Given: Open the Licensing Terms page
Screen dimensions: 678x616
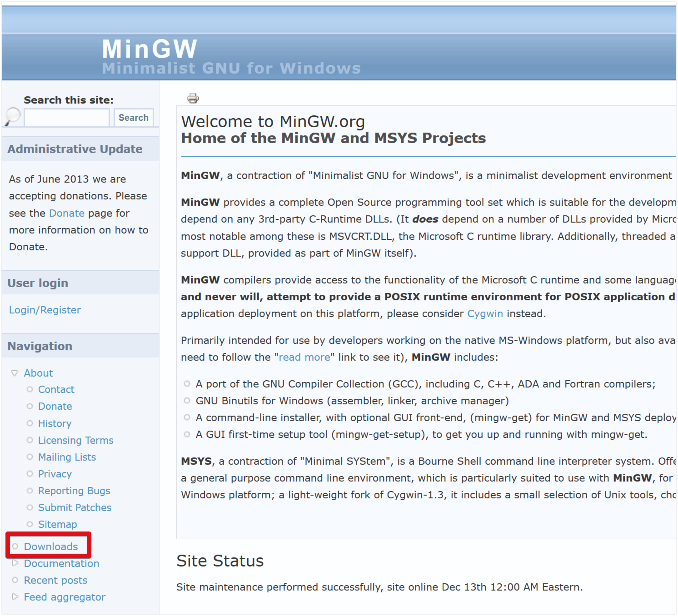Looking at the screenshot, I should 75,440.
